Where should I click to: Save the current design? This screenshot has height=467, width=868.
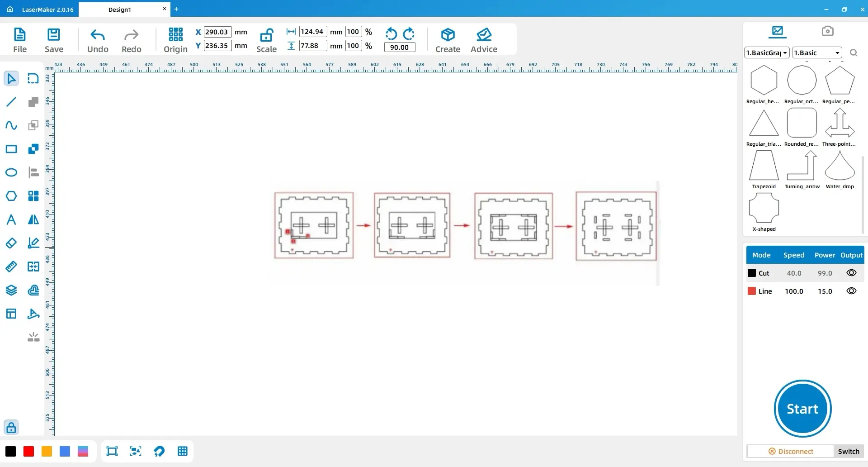point(54,40)
